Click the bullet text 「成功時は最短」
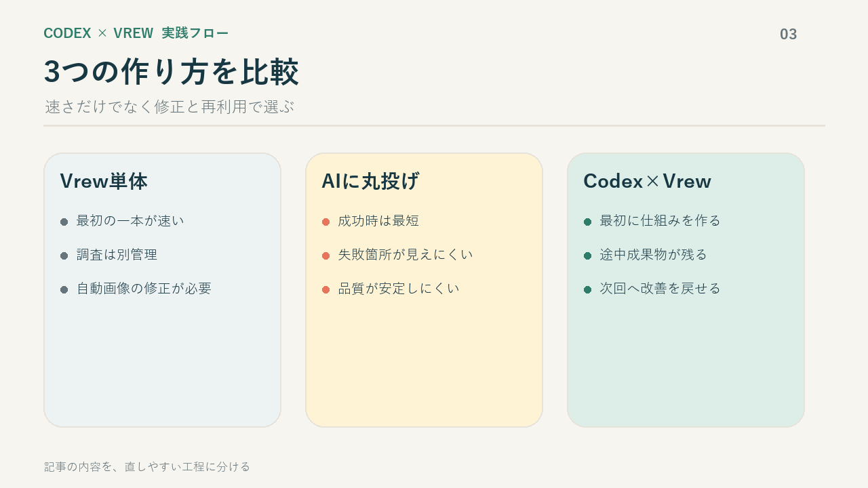The image size is (868, 488). click(x=378, y=221)
